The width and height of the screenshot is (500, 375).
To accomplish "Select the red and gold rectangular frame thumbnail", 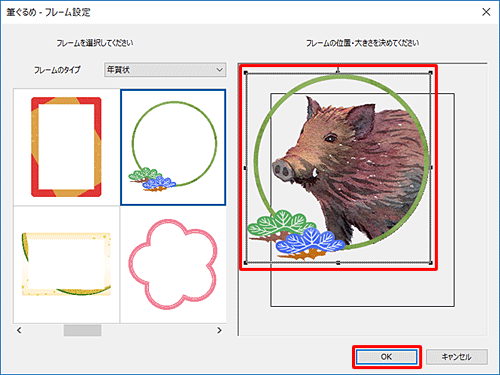I will click(66, 147).
